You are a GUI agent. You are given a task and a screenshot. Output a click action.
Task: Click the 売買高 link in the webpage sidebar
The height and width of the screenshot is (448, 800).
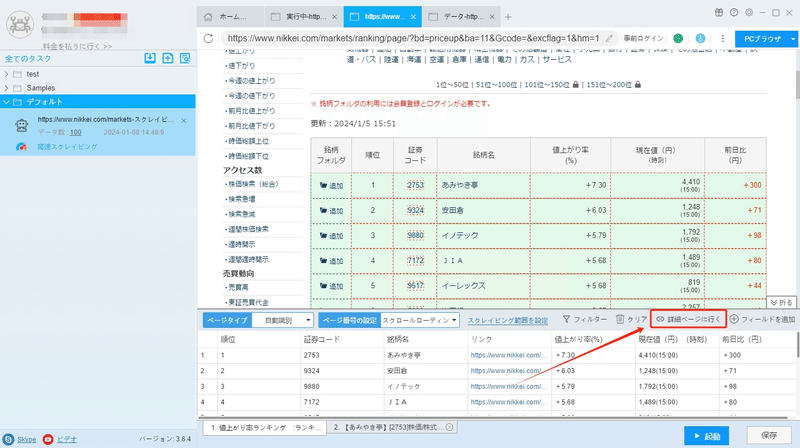click(238, 288)
